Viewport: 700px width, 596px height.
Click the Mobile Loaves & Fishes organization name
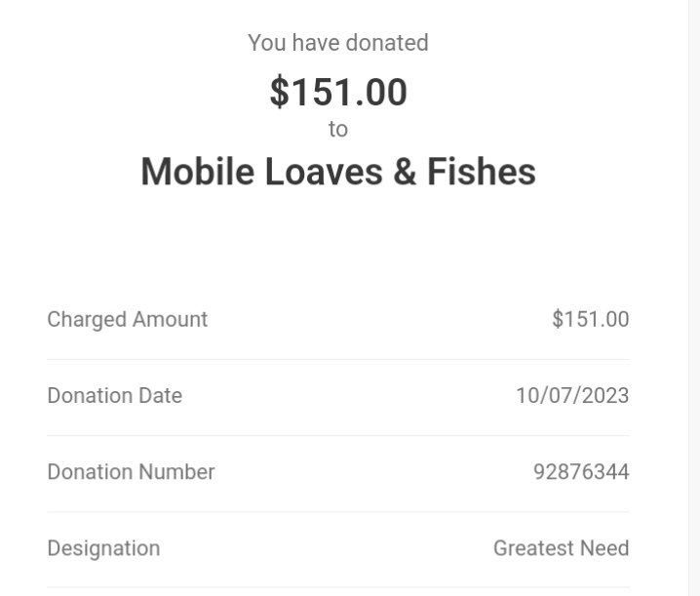[338, 172]
